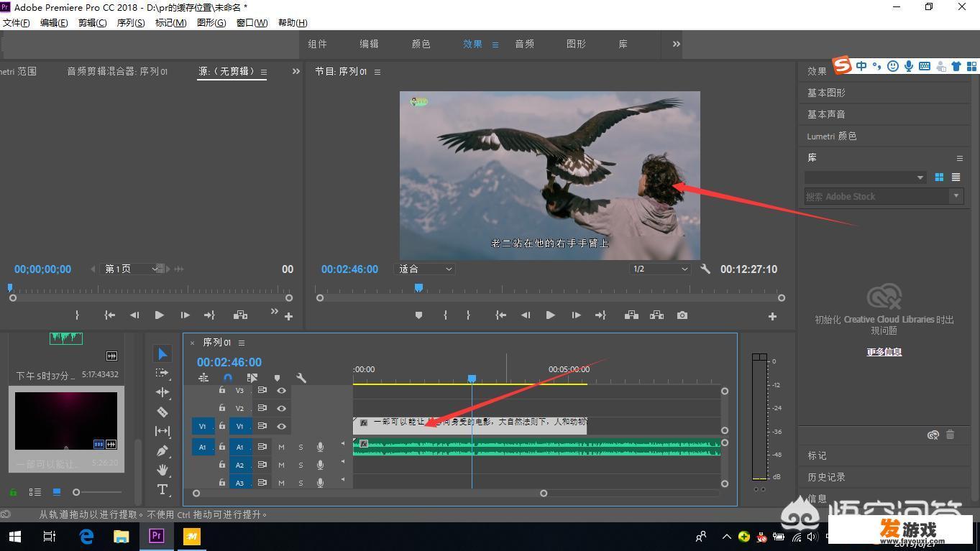This screenshot has width=980, height=551.
Task: Open 序列01 timeline panel menu
Action: (x=242, y=343)
